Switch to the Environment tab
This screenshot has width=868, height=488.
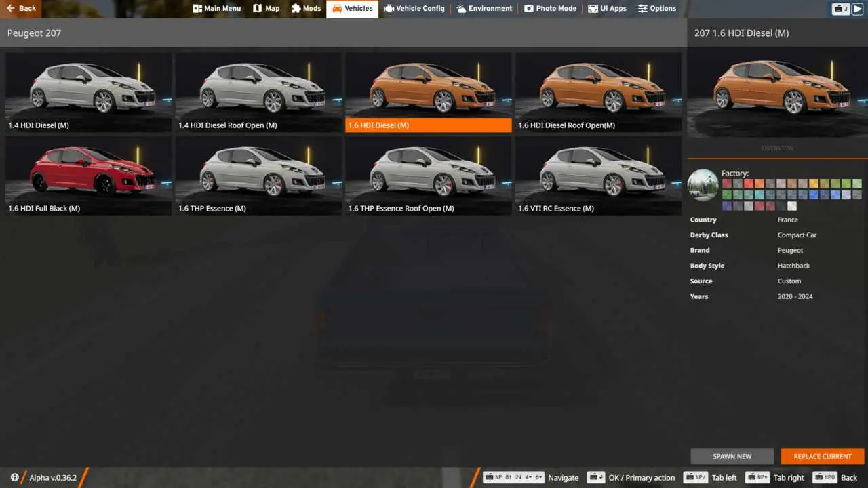(x=484, y=9)
